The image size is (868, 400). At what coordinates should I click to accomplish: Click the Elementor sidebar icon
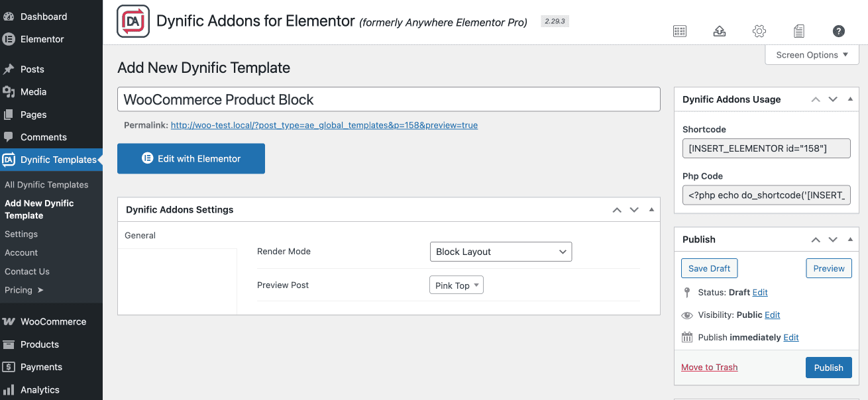point(9,39)
